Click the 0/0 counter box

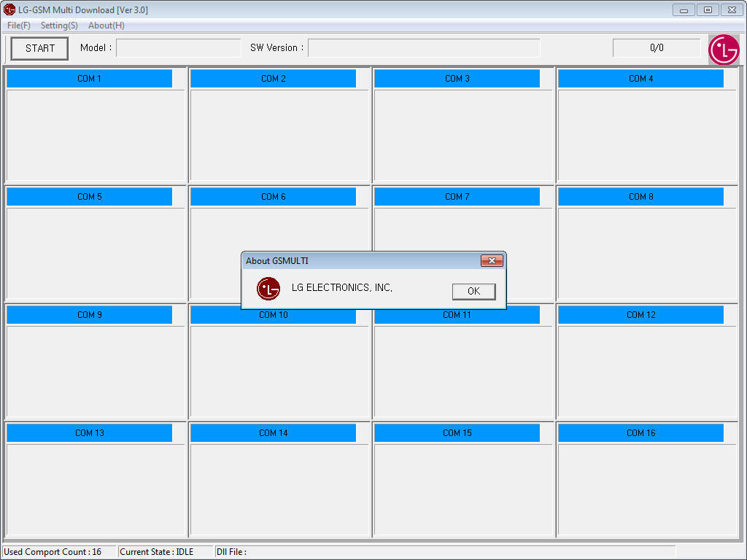point(656,48)
